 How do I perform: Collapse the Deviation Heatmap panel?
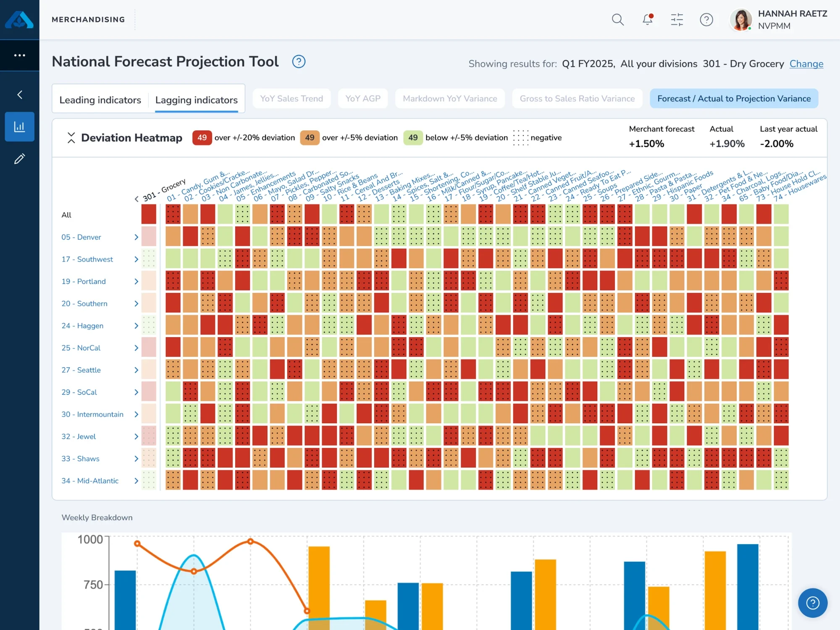pos(71,137)
